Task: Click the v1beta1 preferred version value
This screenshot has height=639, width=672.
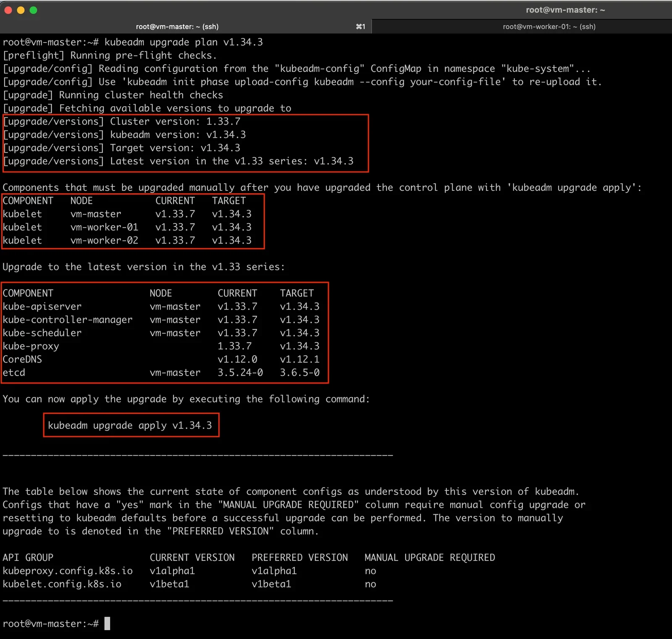Action: [271, 584]
